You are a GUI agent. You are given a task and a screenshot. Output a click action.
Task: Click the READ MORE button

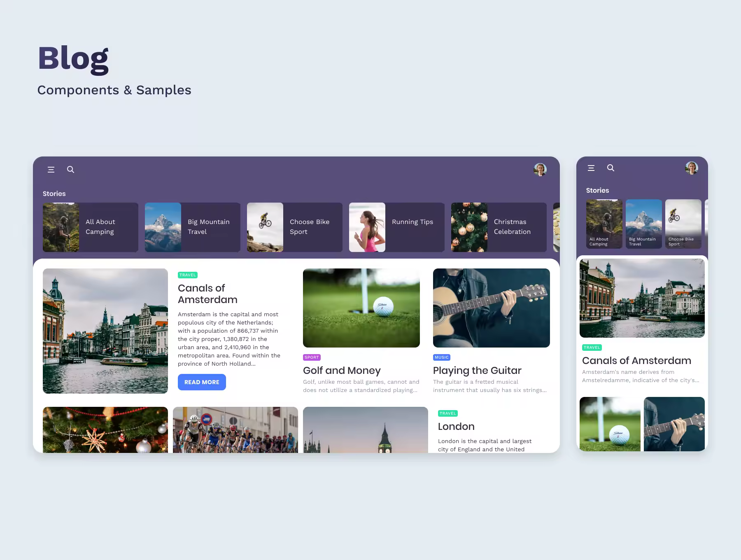click(x=202, y=382)
